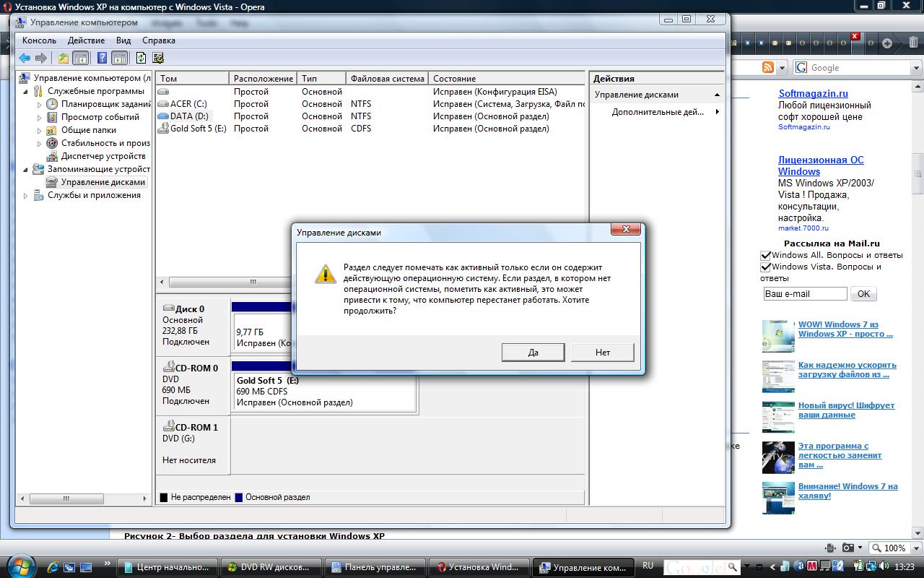Viewport: 924px width, 578px height.
Task: Click the volume list horizontal scrollbar thumb
Action: [x=253, y=282]
